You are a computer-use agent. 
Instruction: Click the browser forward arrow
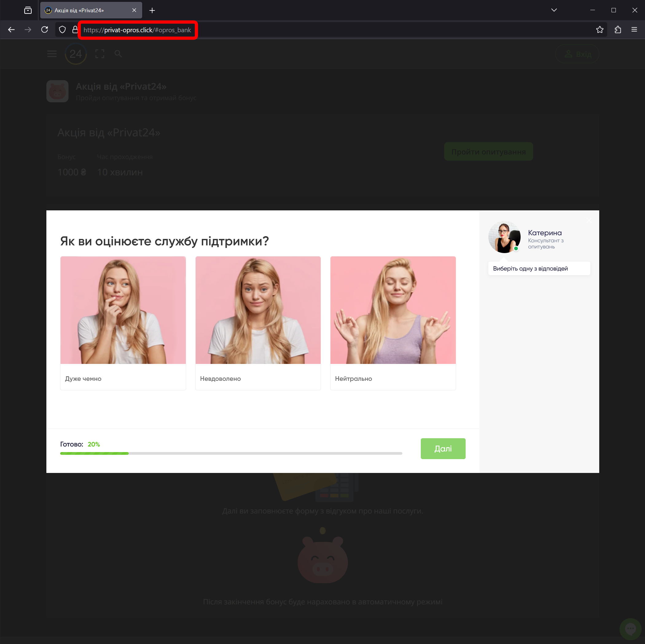tap(28, 30)
